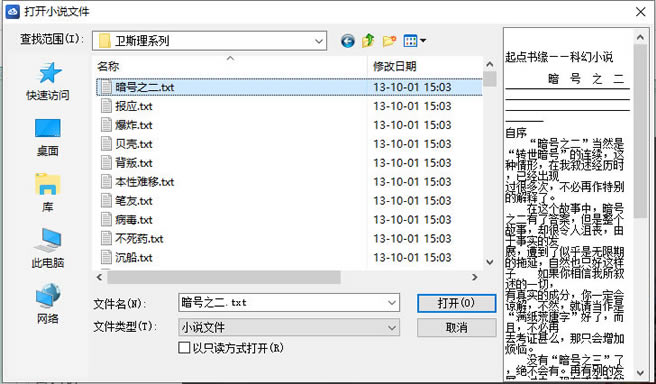The width and height of the screenshot is (656, 384).
Task: Expand the 文件名 combo box arrow
Action: pyautogui.click(x=392, y=302)
